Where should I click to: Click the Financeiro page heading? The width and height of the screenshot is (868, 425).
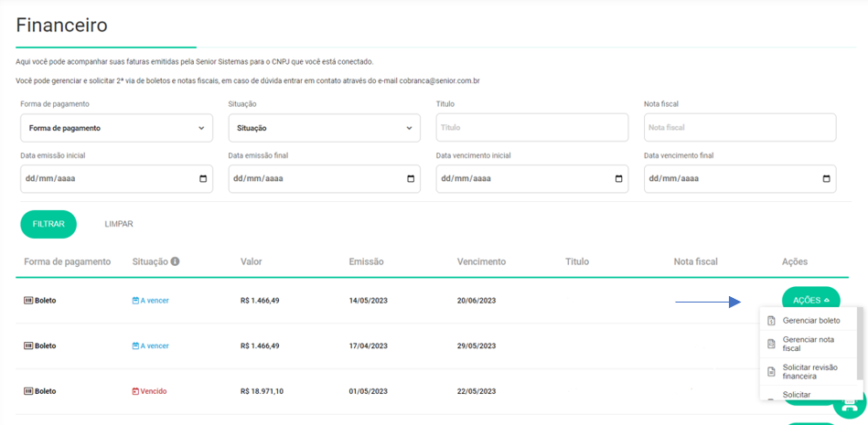tap(61, 25)
